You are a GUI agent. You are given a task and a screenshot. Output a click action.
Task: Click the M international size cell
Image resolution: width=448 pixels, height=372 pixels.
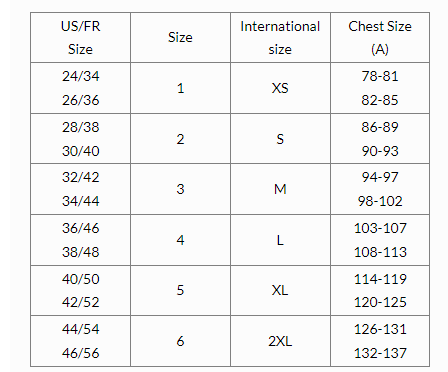point(280,189)
